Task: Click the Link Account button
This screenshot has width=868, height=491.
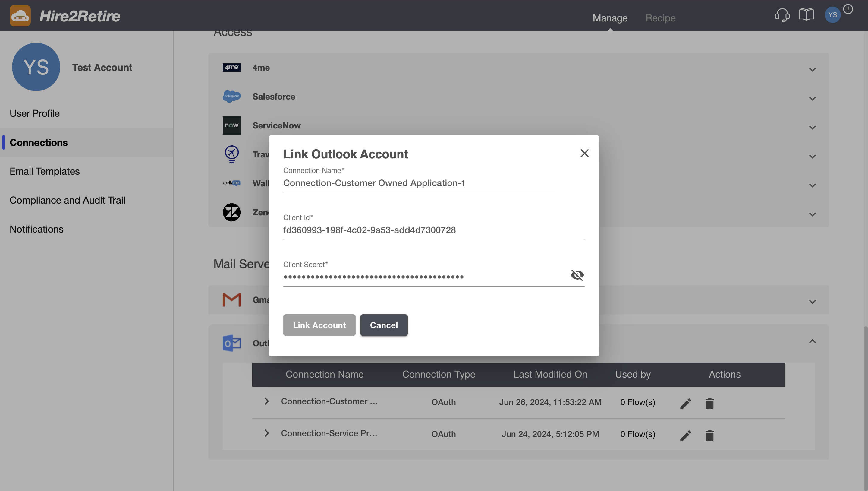Action: pyautogui.click(x=319, y=325)
